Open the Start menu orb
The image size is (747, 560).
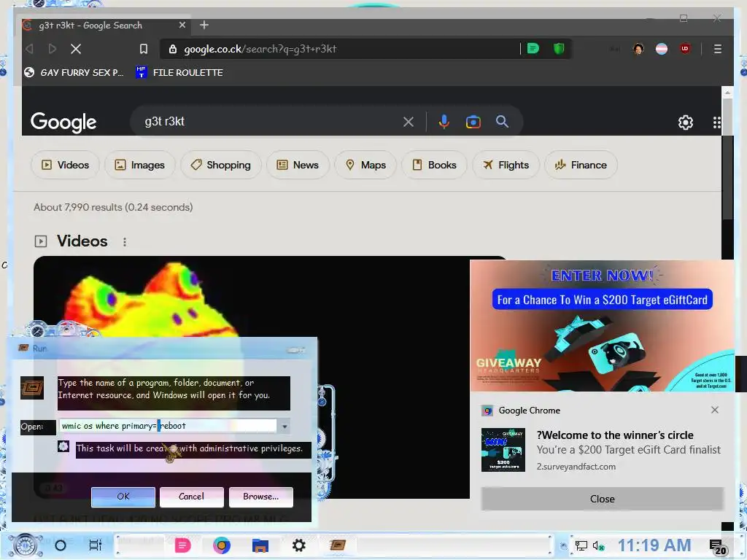pos(25,545)
